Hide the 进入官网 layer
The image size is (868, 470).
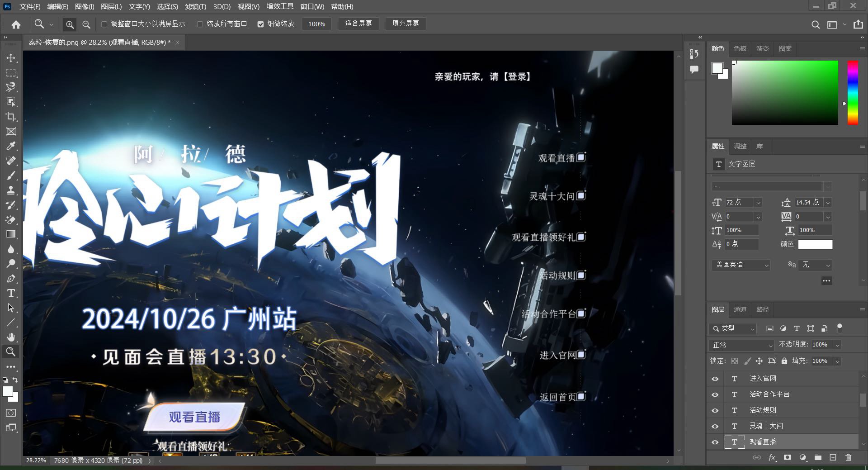715,379
